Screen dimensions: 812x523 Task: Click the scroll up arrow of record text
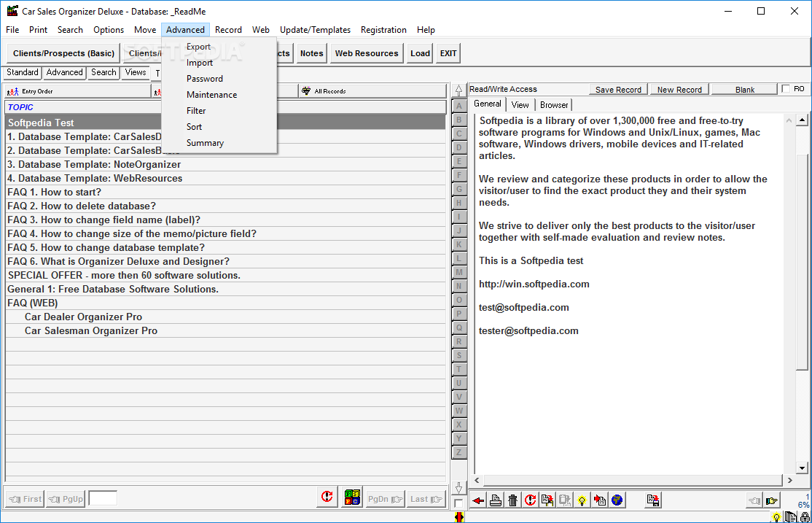click(x=803, y=120)
